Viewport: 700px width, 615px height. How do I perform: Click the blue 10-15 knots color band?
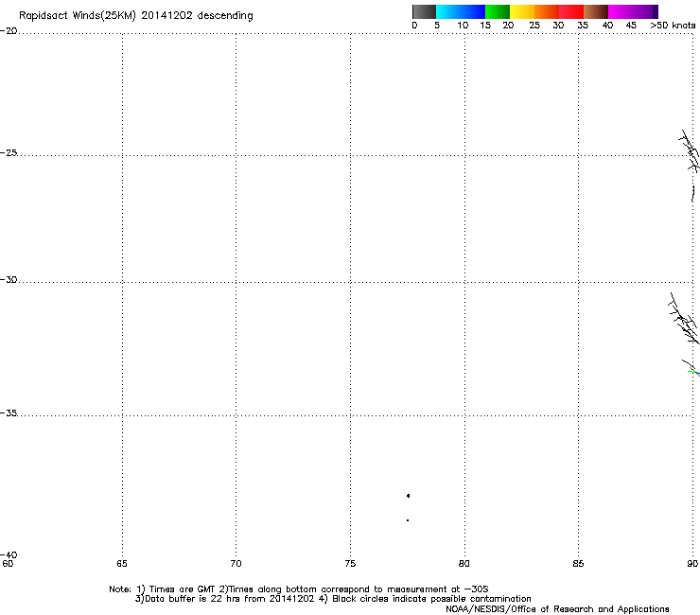tap(473, 11)
